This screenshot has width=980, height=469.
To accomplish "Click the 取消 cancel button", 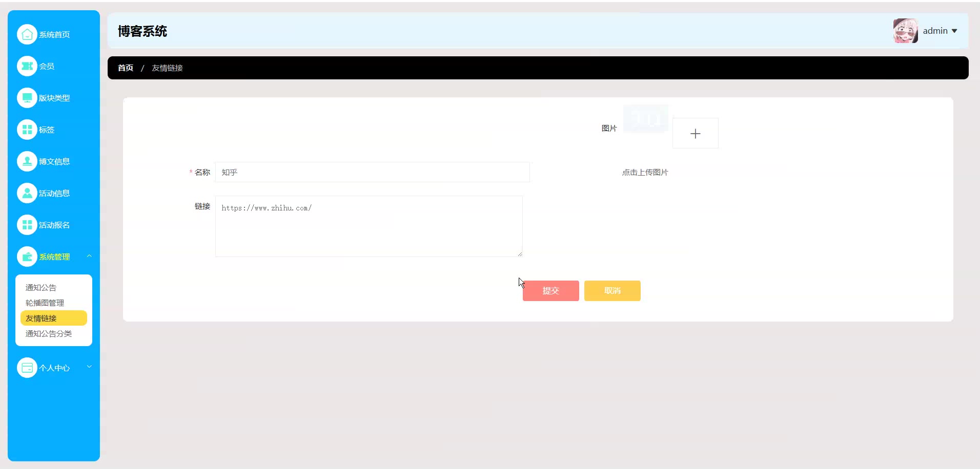I will pos(612,291).
